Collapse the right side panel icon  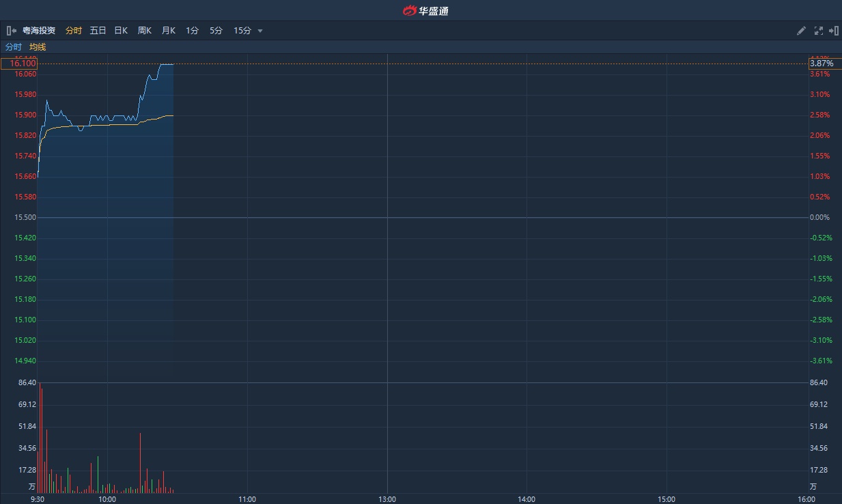[833, 31]
